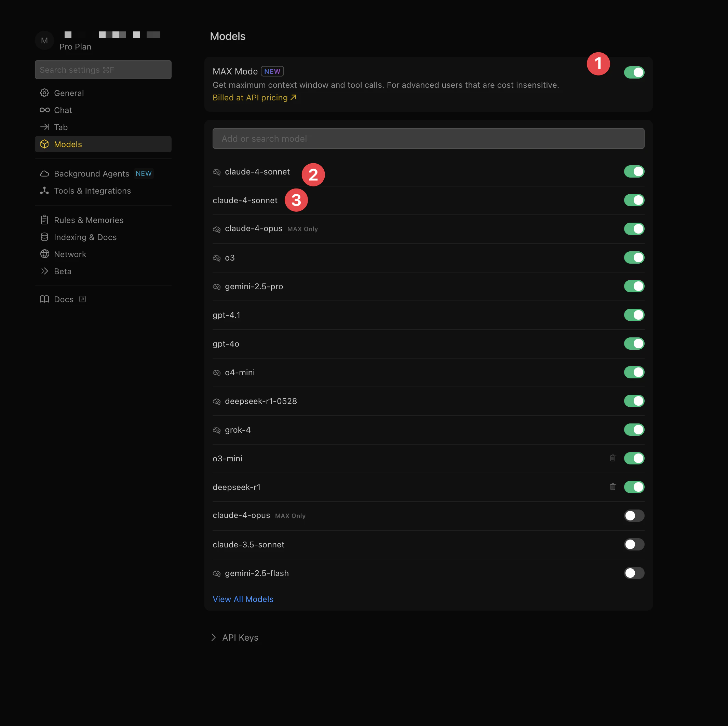This screenshot has height=726, width=728.
Task: Click the View All Models link
Action: (x=243, y=599)
